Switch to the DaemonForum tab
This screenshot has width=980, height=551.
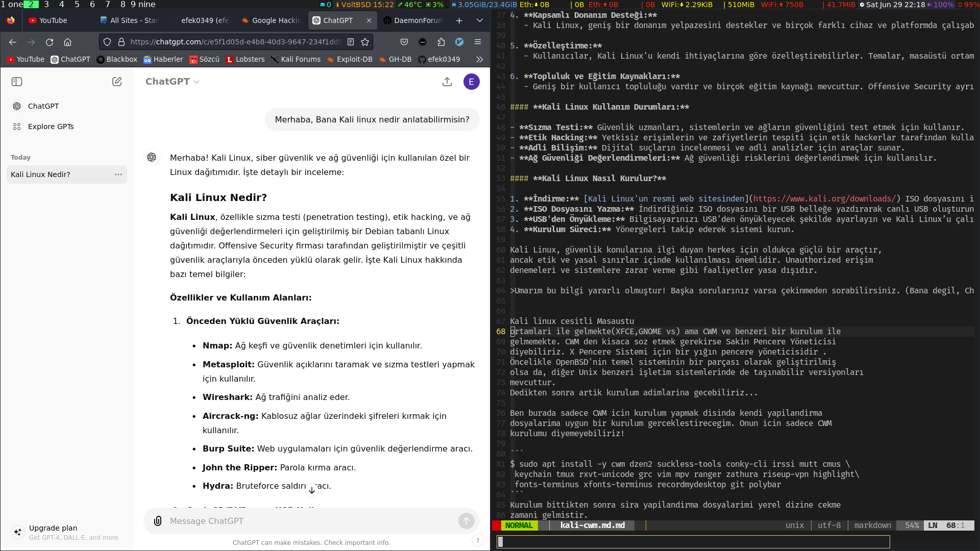click(413, 20)
